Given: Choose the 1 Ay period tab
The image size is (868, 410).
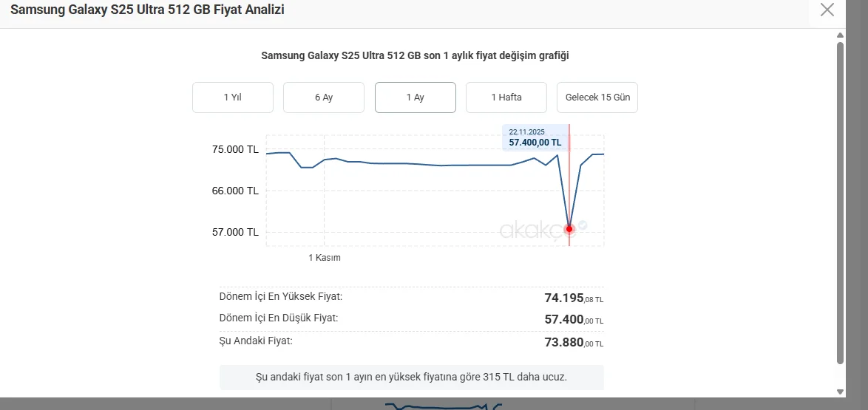Looking at the screenshot, I should 416,98.
